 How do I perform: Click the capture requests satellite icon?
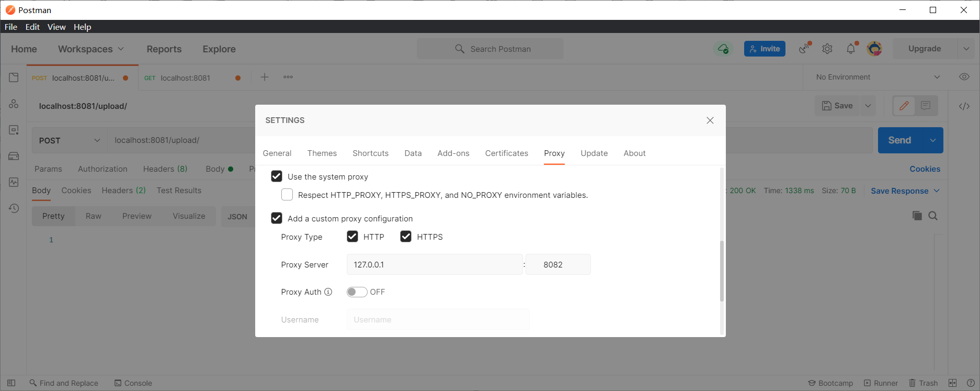pos(804,48)
